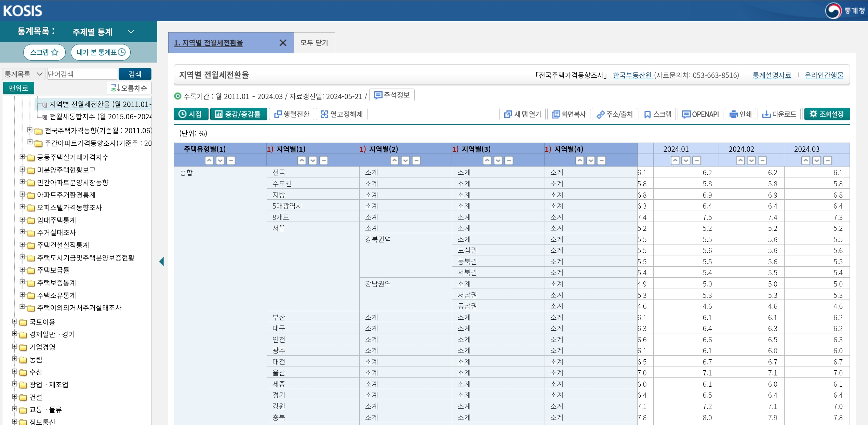Click the 화면복사 copy button
868x425 pixels.
(x=569, y=114)
